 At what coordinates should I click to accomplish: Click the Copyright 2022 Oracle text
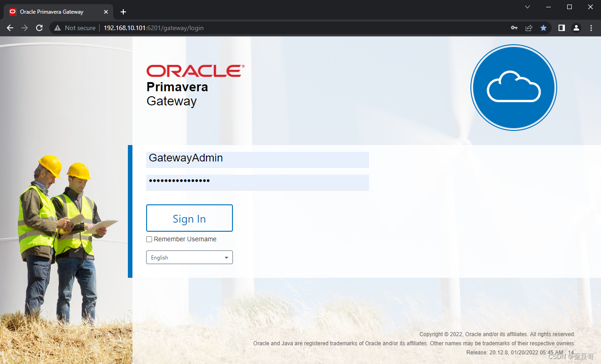tap(497, 334)
